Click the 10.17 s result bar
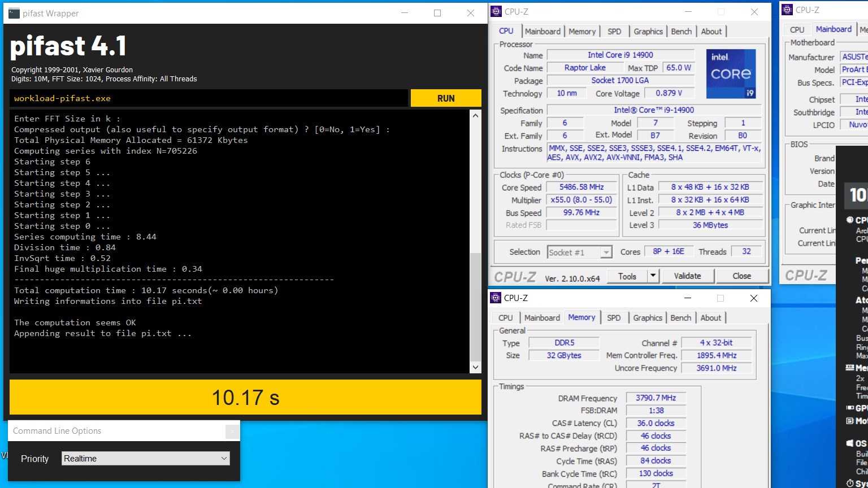 [x=245, y=397]
